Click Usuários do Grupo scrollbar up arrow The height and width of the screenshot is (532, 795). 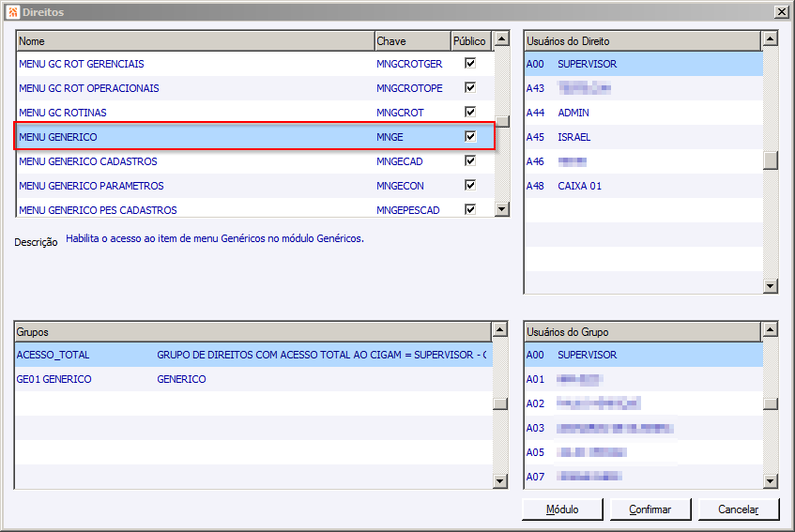pos(771,329)
